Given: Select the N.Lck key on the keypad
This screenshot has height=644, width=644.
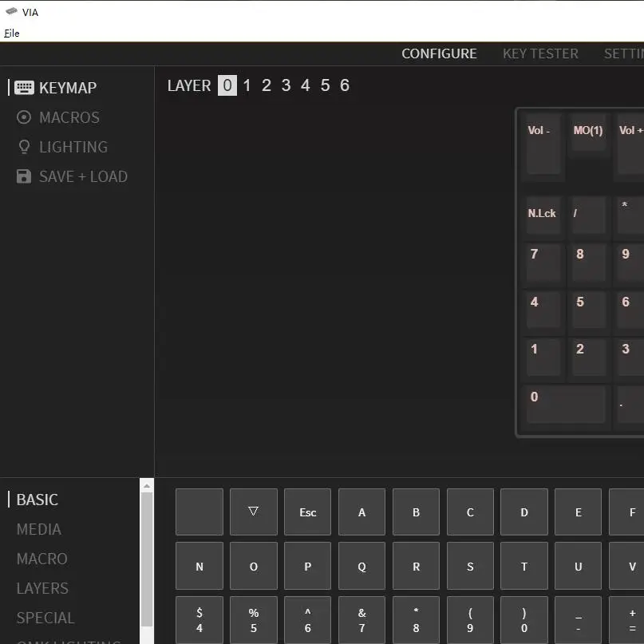Looking at the screenshot, I should click(x=543, y=215).
